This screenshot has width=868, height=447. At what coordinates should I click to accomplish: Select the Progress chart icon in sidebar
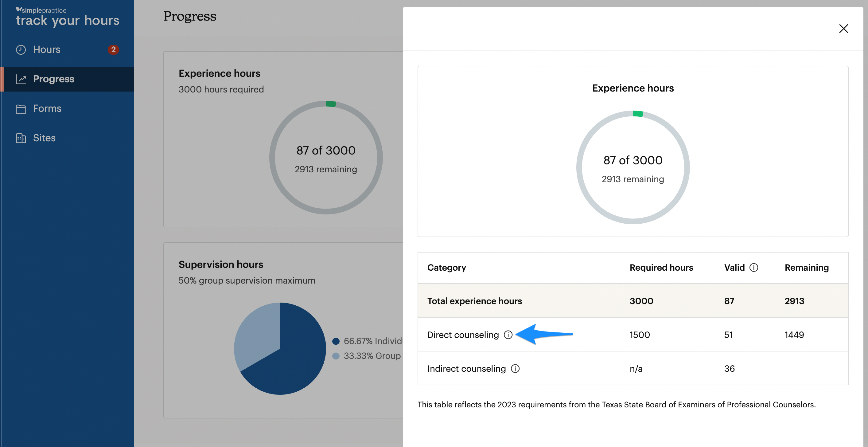coord(21,79)
